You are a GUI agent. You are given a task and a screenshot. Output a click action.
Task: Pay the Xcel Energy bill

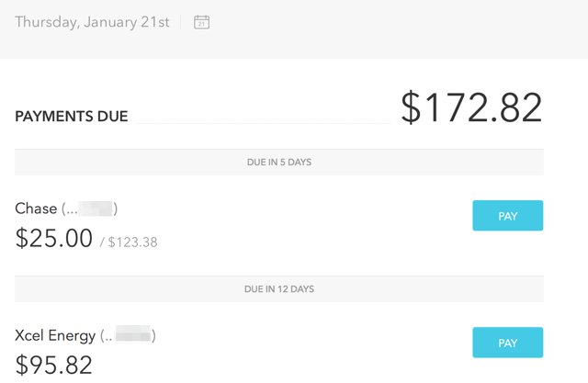pos(507,343)
